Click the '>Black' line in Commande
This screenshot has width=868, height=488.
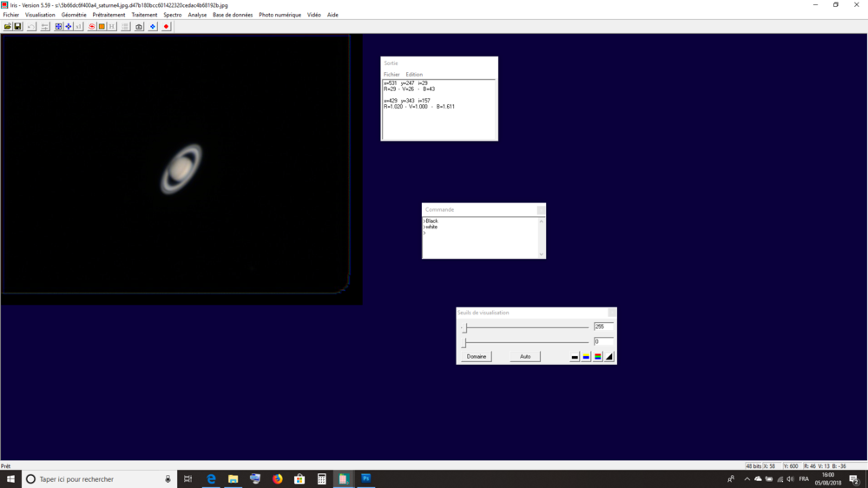431,221
